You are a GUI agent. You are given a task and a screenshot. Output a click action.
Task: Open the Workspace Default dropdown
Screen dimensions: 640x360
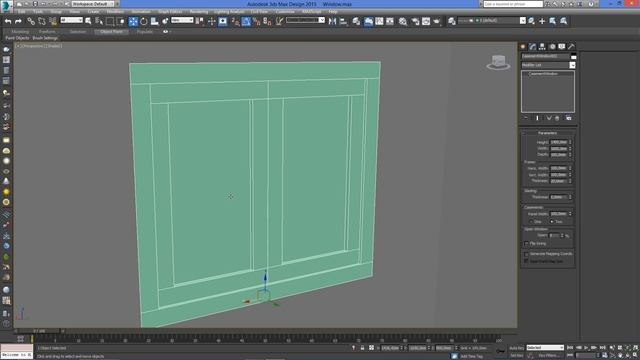coord(93,4)
